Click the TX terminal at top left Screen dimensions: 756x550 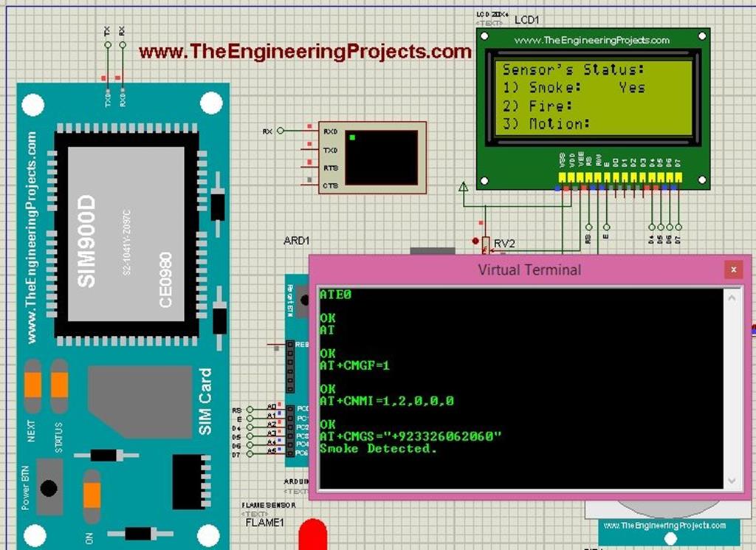click(106, 46)
